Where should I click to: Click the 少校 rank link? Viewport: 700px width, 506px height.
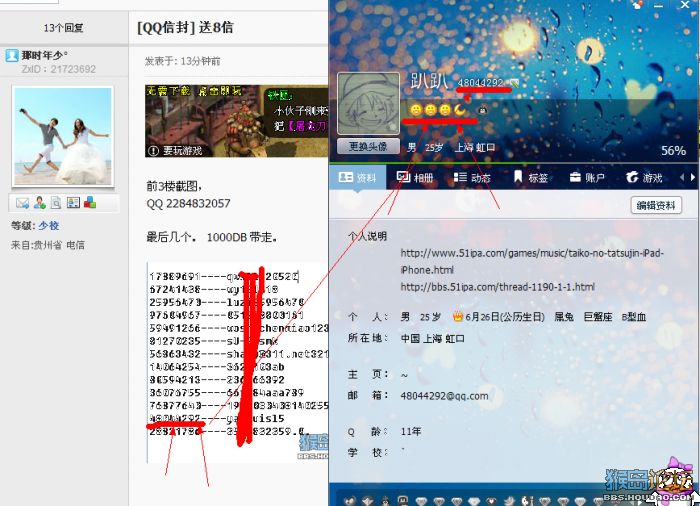(48, 226)
